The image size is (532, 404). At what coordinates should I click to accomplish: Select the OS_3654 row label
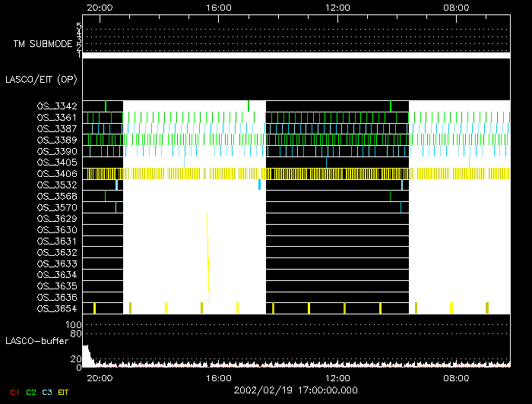[x=56, y=308]
